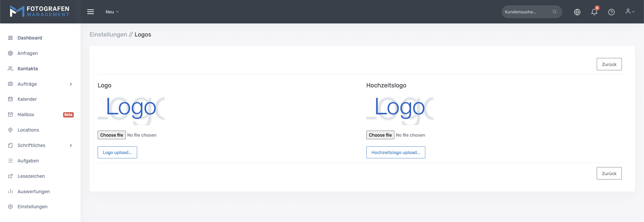Open the help question mark icon
Image resolution: width=644 pixels, height=222 pixels.
[x=611, y=12]
